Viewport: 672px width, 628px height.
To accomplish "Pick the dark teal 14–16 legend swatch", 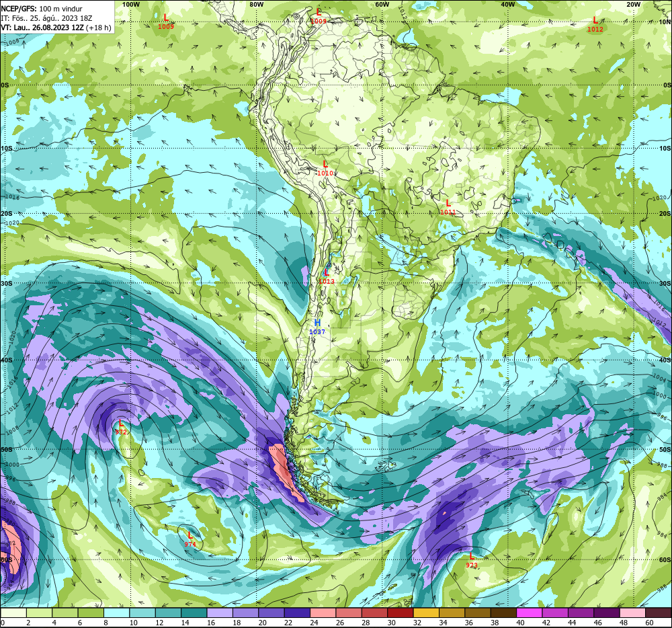I will [194, 613].
